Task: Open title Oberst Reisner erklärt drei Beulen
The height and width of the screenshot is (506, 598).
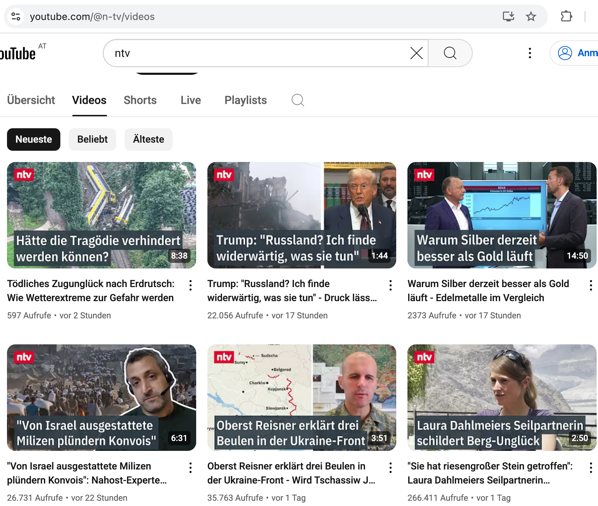Action: 291,473
